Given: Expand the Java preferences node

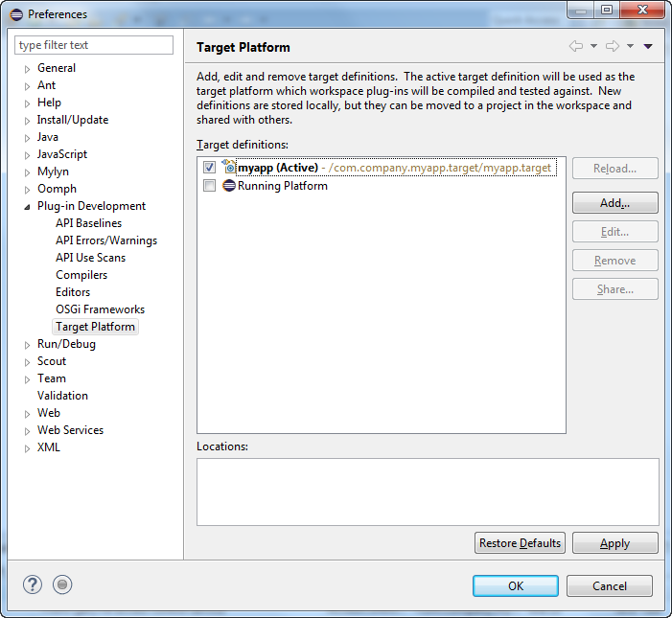Looking at the screenshot, I should tap(27, 138).
